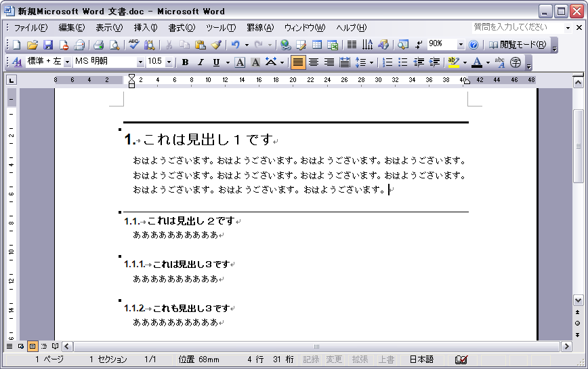Open the 表示(V) menu

pyautogui.click(x=109, y=28)
